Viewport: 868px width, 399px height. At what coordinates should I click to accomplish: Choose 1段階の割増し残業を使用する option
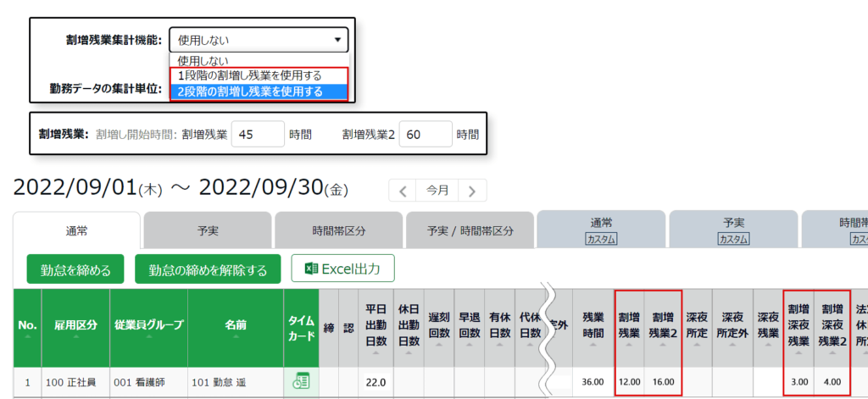tap(249, 76)
